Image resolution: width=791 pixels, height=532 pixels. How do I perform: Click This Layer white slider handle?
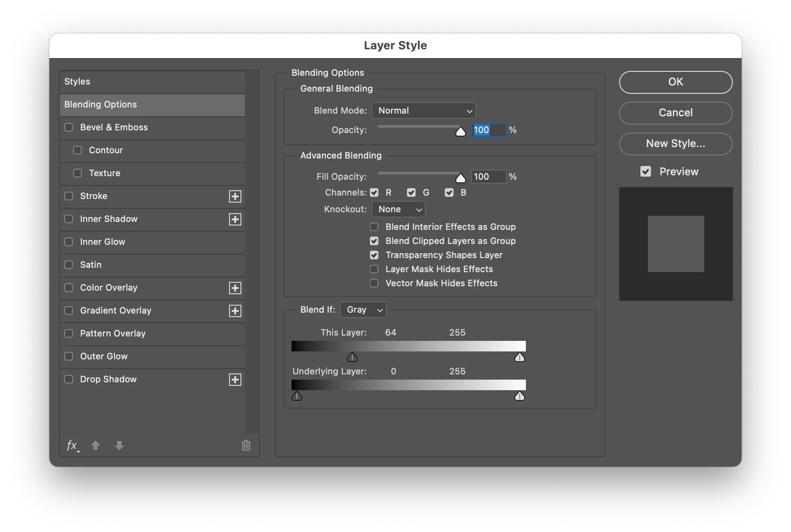point(520,357)
